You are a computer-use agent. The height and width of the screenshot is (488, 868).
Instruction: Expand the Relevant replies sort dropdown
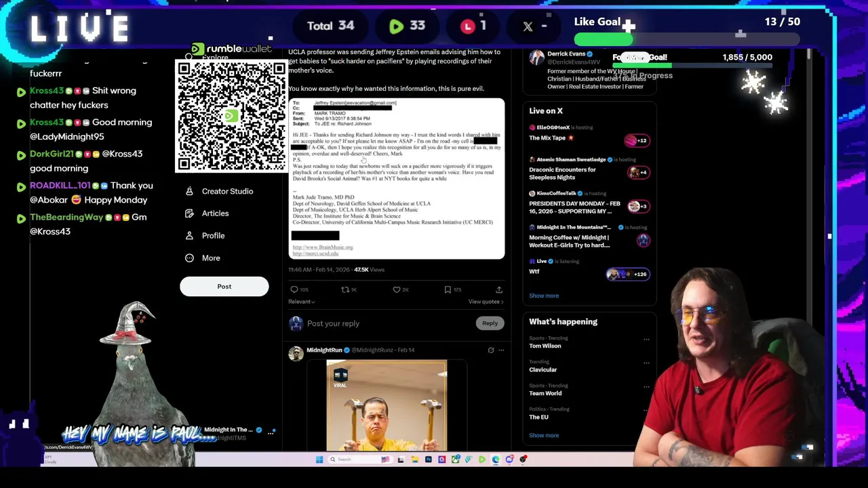[302, 302]
